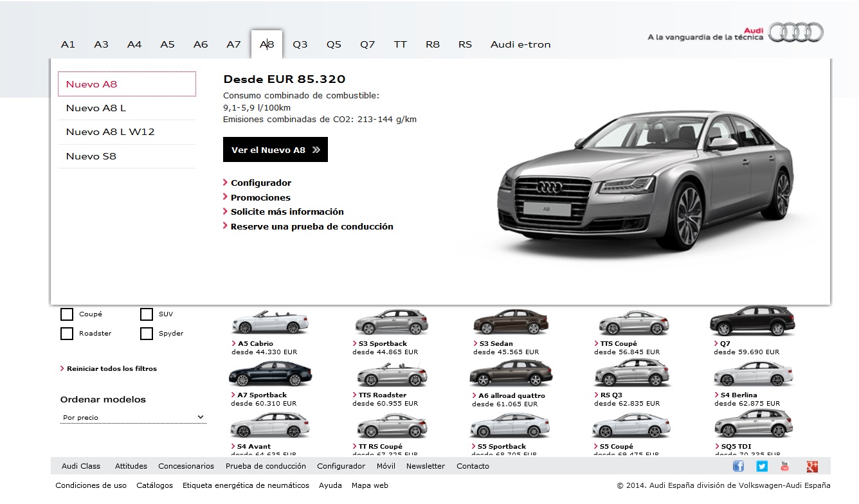Open the 'Mapa web' bottom link
This screenshot has height=504, width=859.
point(370,485)
